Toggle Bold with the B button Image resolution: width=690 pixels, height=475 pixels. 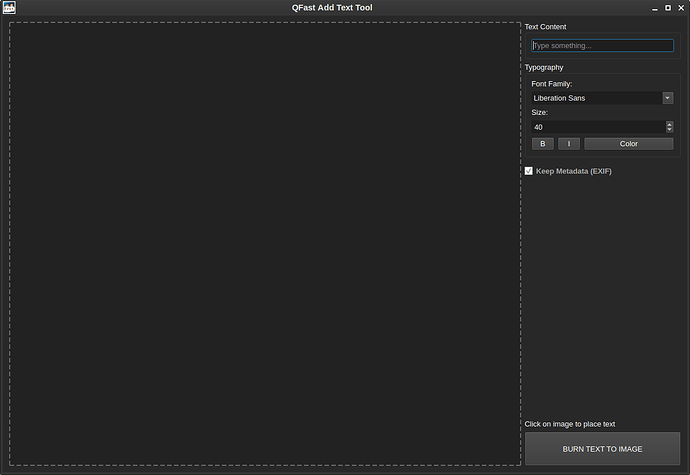point(542,144)
